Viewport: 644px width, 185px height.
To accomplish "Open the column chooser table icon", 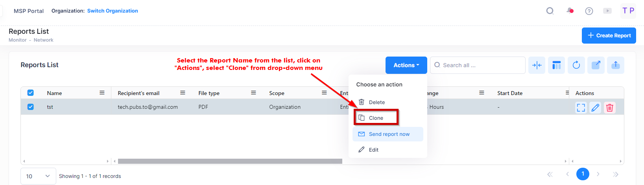I will (557, 65).
